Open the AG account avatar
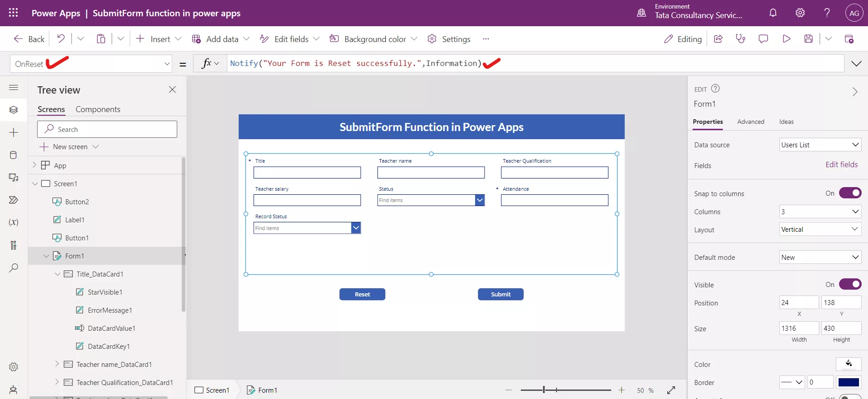 [854, 13]
